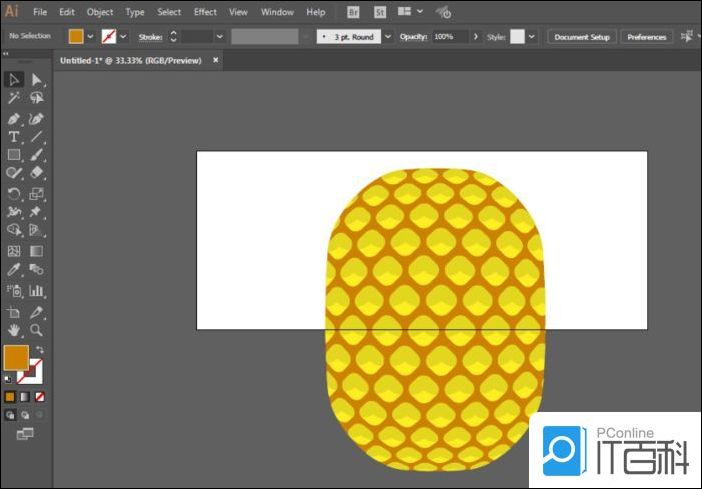Image resolution: width=702 pixels, height=489 pixels.
Task: Open the 3 pt. Round brush dropdown
Action: pos(386,37)
